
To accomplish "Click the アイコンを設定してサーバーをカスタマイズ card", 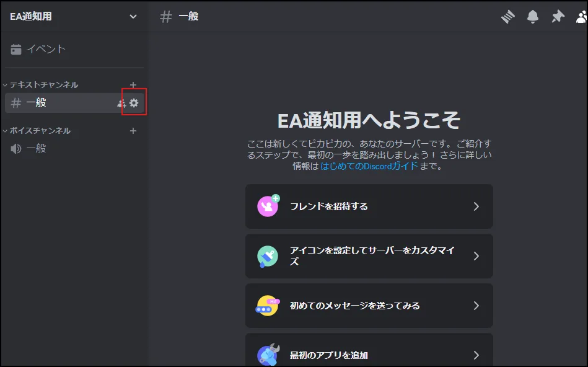I will click(x=369, y=256).
